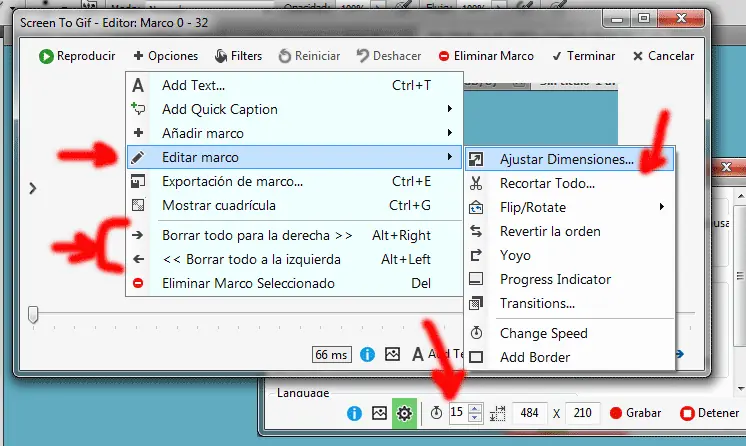Click the pencil icon beside Editar marco
This screenshot has width=746, height=446.
point(138,157)
